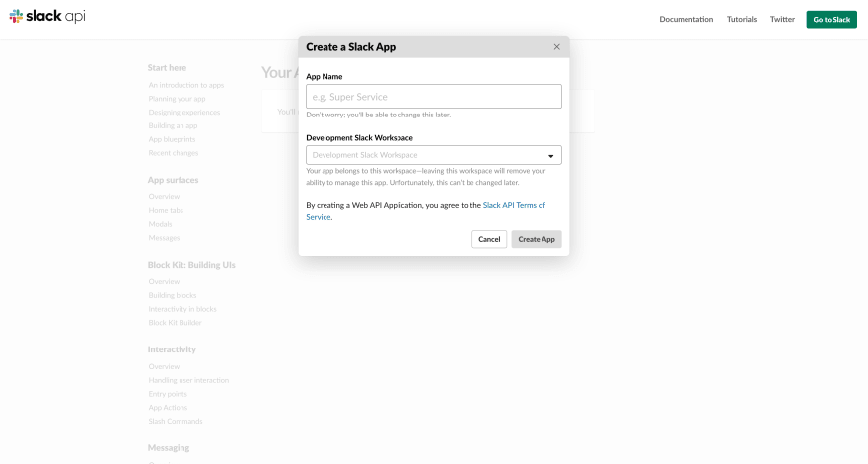Click the Create App button
This screenshot has width=868, height=464.
537,239
